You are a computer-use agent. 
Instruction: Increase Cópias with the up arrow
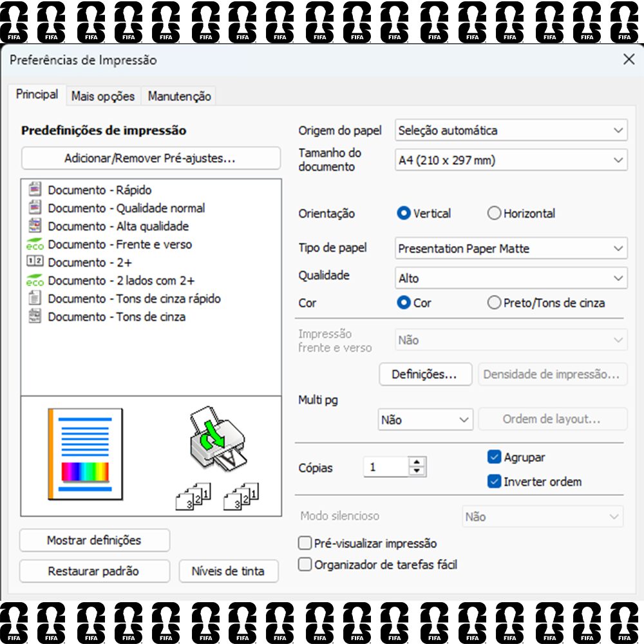[417, 461]
